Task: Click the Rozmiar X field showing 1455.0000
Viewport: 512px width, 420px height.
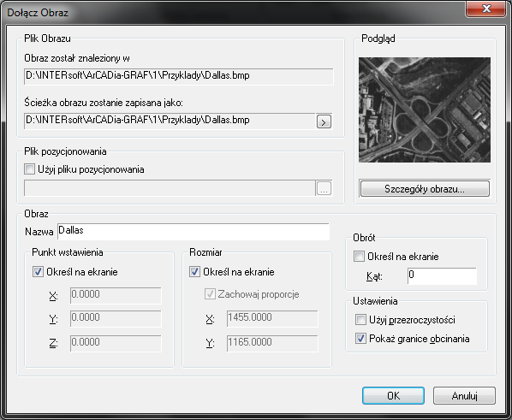Action: [272, 318]
